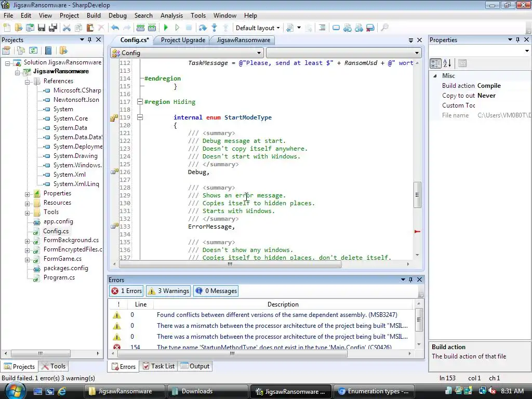532x399 pixels.
Task: Click the Line column header
Action: 140,304
